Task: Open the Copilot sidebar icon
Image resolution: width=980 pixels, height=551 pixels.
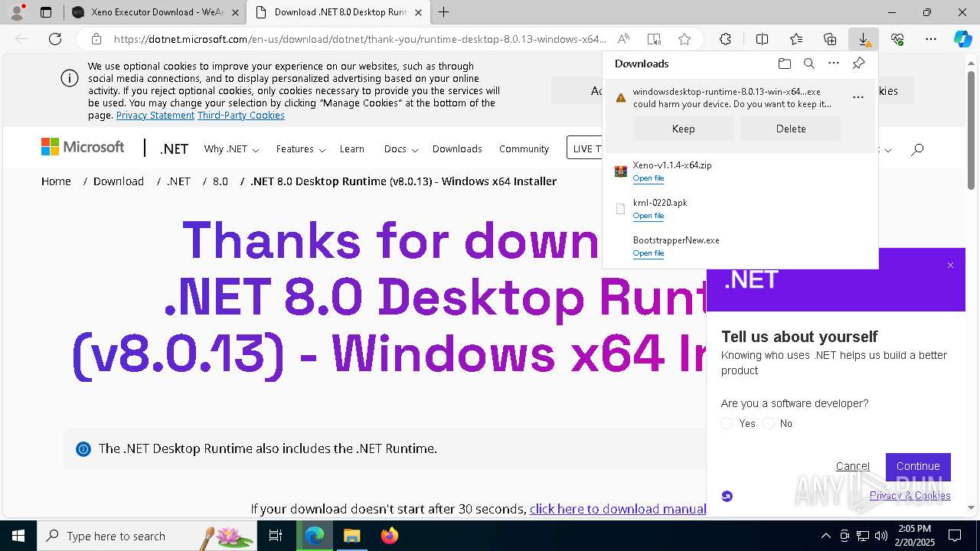Action: [x=962, y=39]
